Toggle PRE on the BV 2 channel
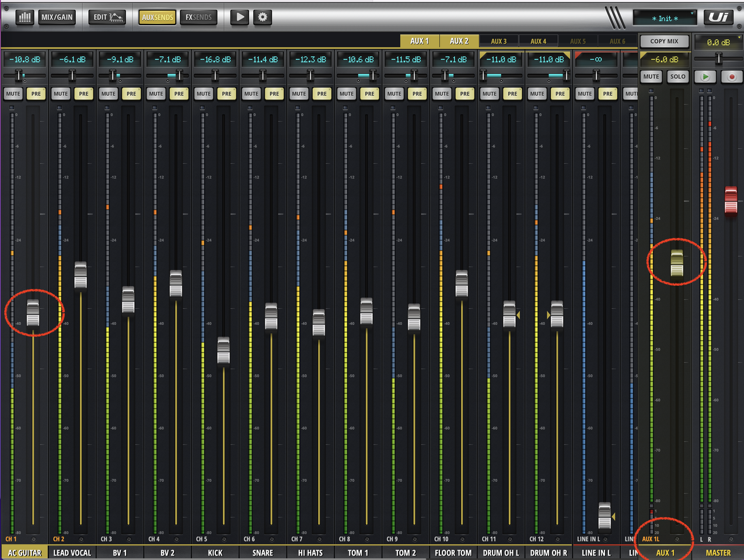This screenshot has width=744, height=560. [x=179, y=93]
